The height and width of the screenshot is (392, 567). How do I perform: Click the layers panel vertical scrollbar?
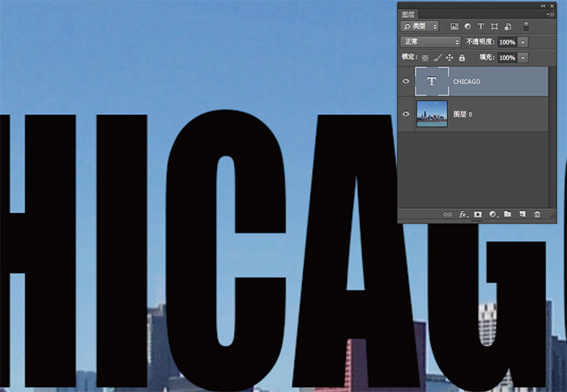[552, 137]
